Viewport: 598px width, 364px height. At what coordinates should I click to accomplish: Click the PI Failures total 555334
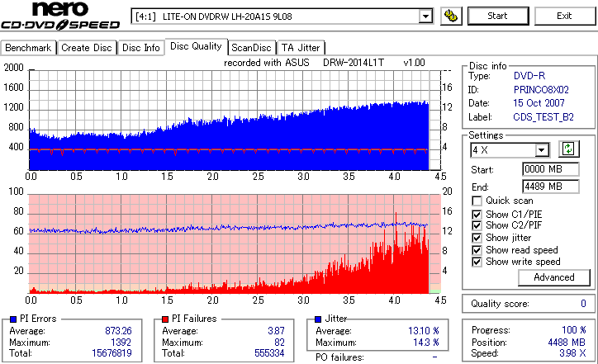269,353
